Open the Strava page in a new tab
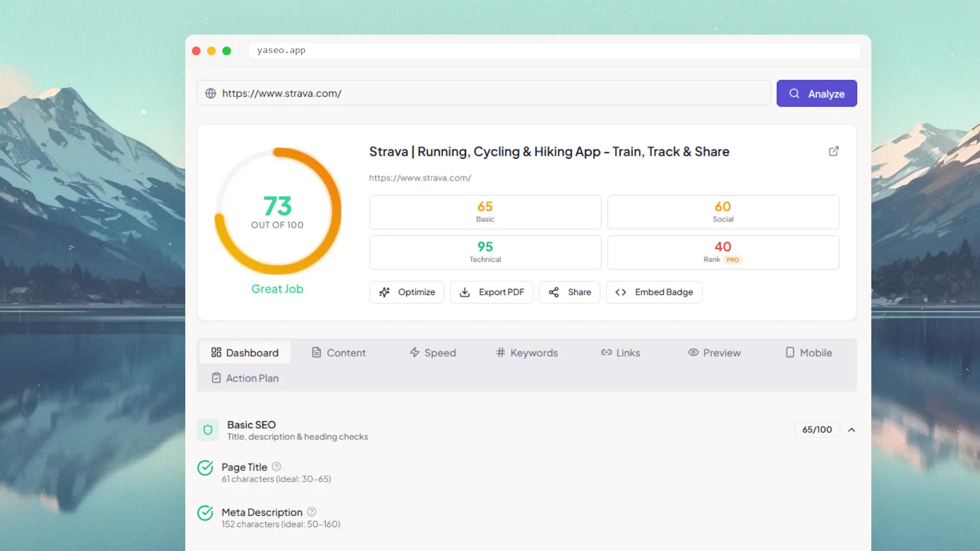The height and width of the screenshot is (551, 980). click(834, 151)
